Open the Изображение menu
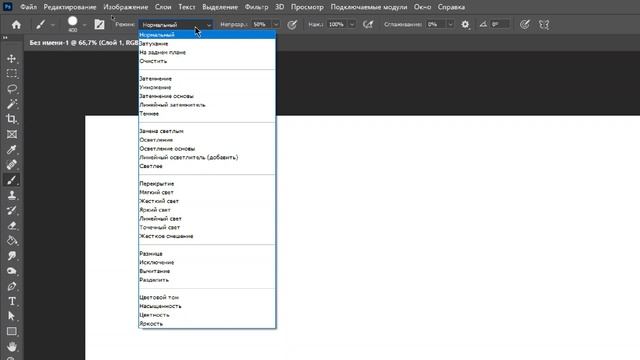Viewport: 640px width, 360px height. (126, 7)
